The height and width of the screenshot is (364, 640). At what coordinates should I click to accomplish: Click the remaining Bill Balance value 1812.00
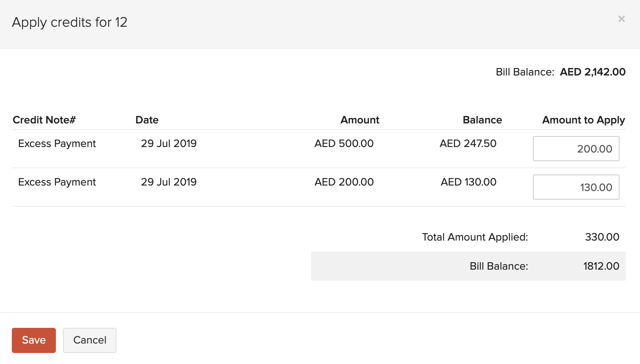[x=601, y=266]
